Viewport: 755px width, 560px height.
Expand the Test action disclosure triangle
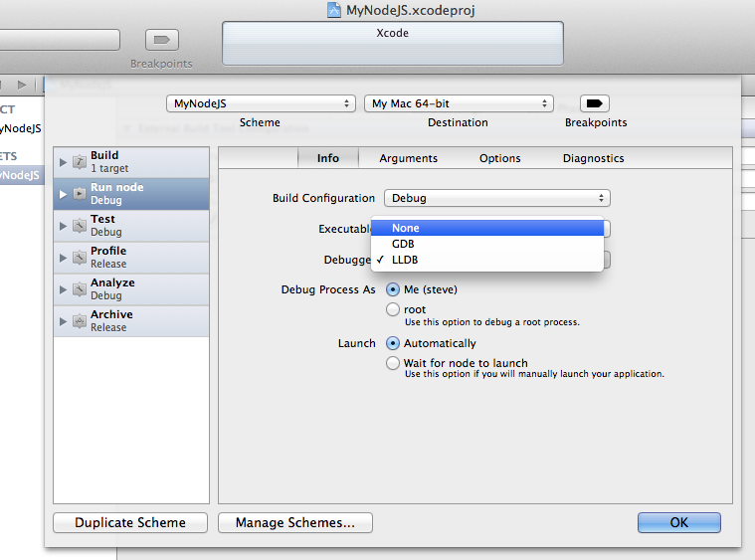click(x=63, y=226)
